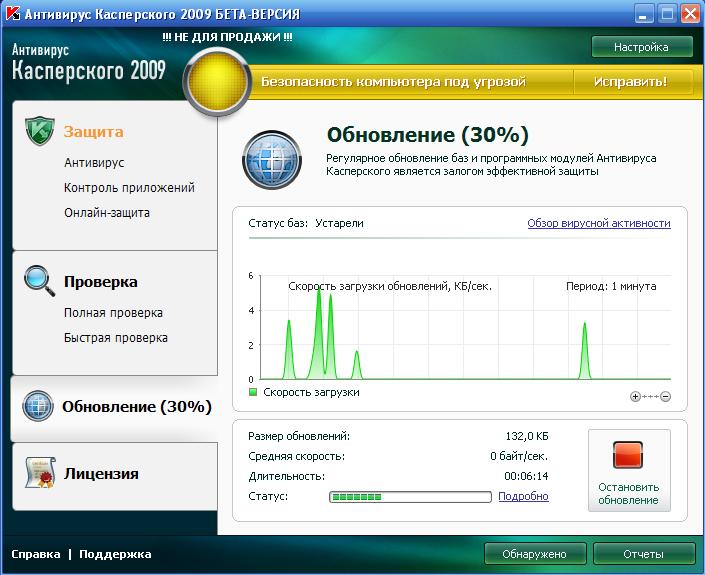The height and width of the screenshot is (575, 705).
Task: Click the green shield icon beside Защита
Action: 40,131
